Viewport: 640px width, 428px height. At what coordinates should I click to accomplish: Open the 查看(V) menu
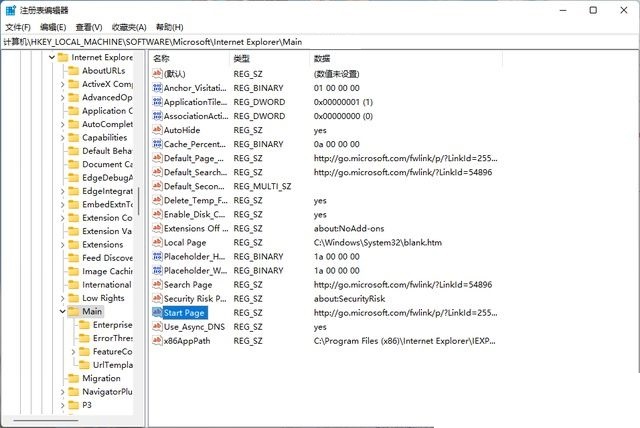point(89,27)
